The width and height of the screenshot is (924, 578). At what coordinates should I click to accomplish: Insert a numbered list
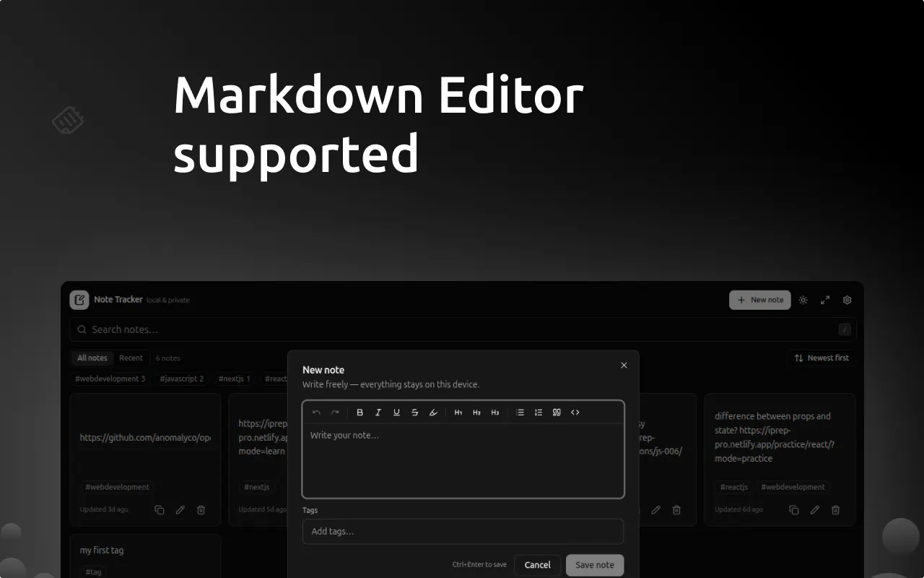pyautogui.click(x=539, y=413)
